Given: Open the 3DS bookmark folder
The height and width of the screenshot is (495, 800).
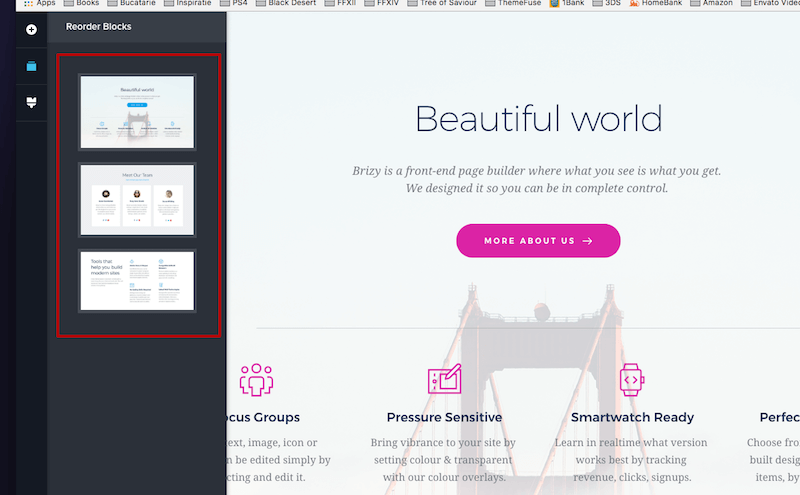Looking at the screenshot, I should [x=607, y=3].
